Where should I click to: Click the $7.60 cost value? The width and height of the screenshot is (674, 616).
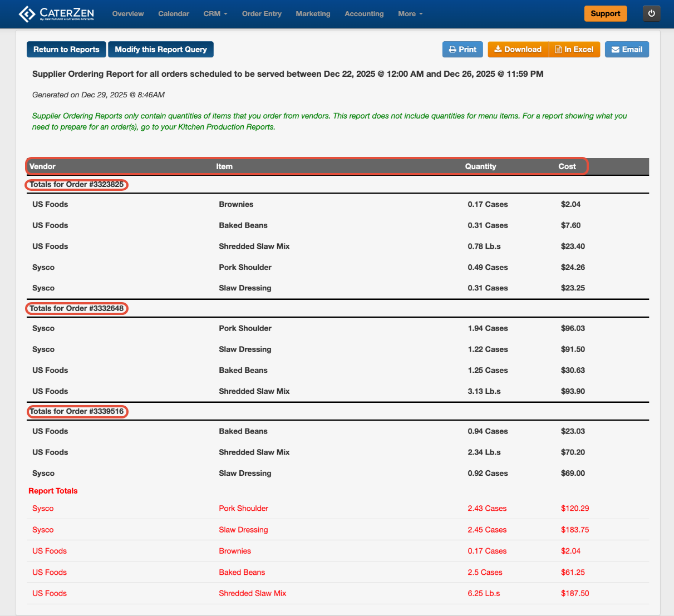coord(570,225)
